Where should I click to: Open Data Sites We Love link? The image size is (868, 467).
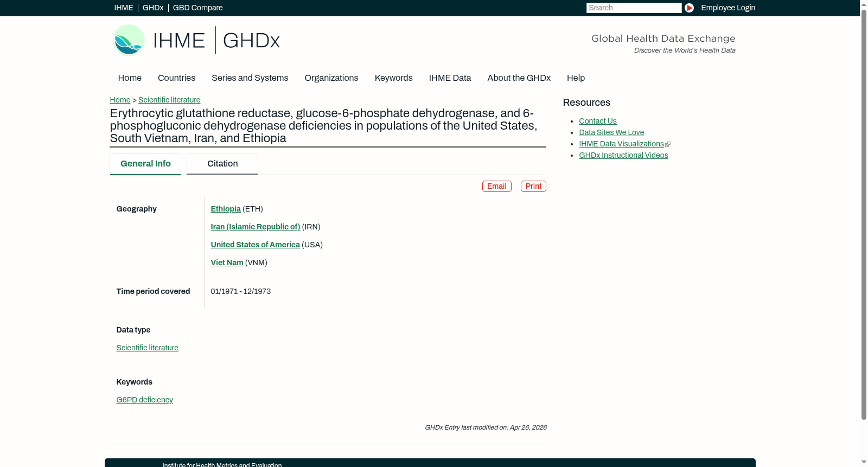[x=611, y=132]
